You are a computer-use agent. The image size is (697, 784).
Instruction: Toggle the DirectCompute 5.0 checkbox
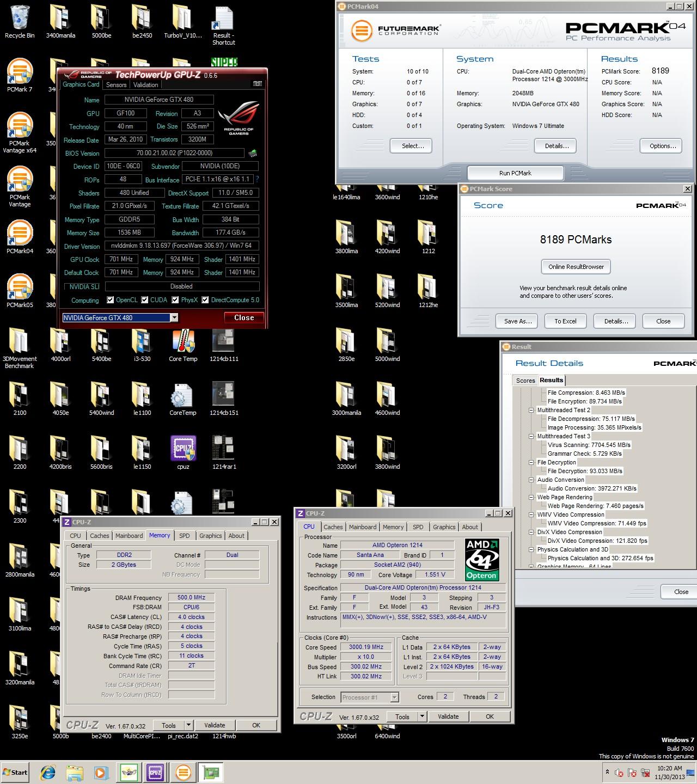[205, 300]
